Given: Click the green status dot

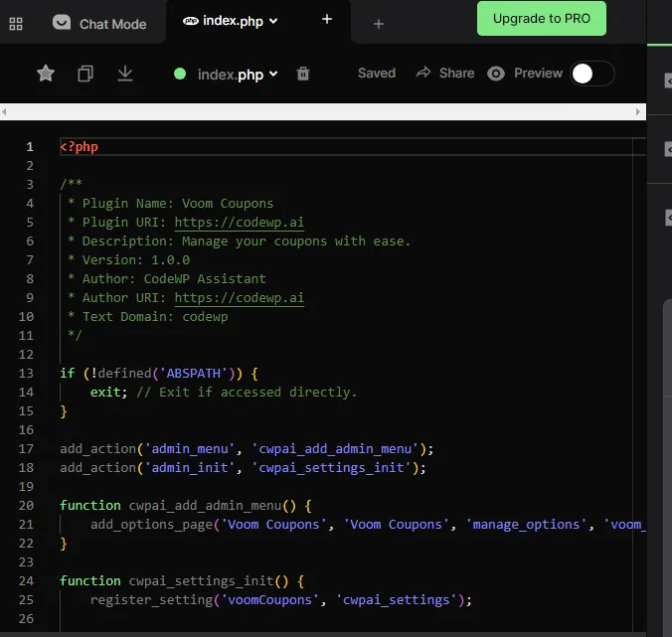Looking at the screenshot, I should click(180, 74).
